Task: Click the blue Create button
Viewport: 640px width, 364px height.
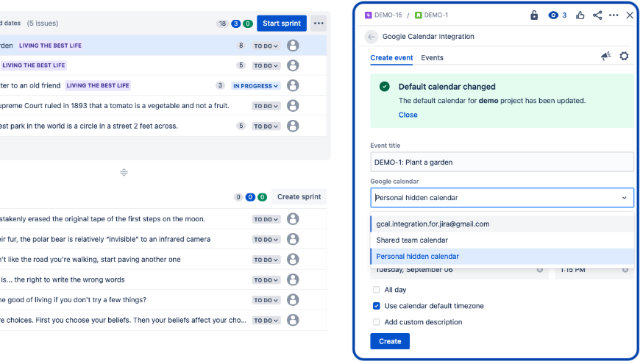Action: (390, 341)
